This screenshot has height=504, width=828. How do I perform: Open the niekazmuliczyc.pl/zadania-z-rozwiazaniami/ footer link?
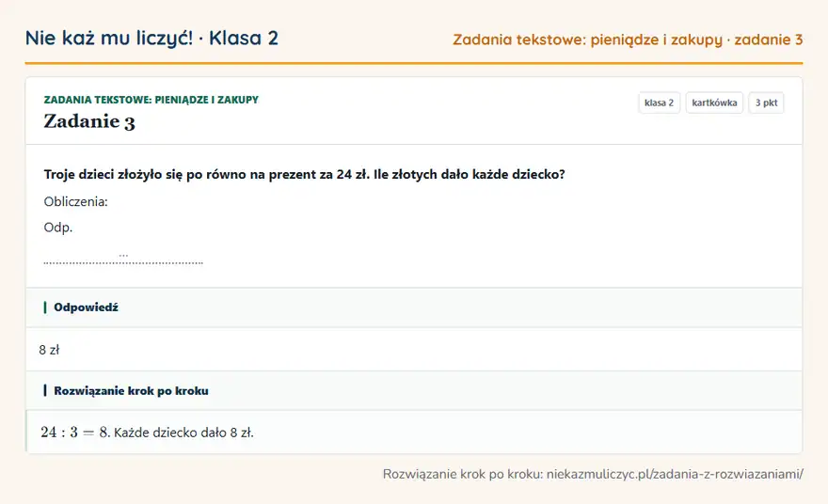point(675,474)
